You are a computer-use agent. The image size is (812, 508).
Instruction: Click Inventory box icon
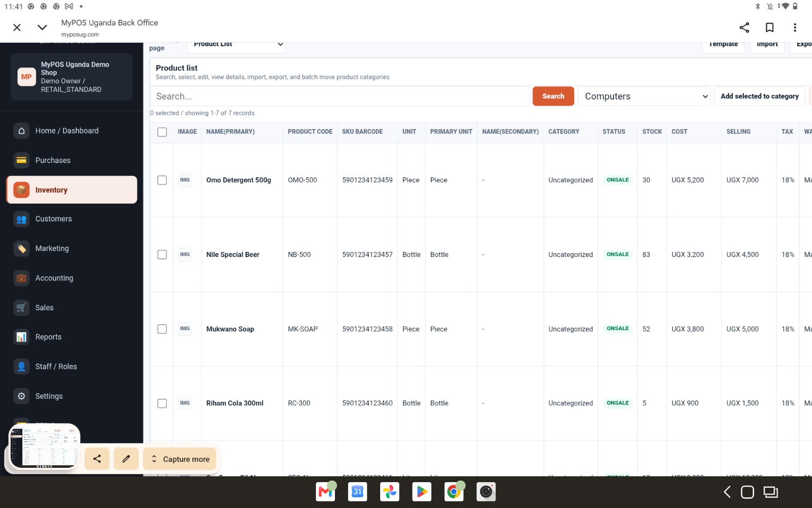[x=21, y=189]
